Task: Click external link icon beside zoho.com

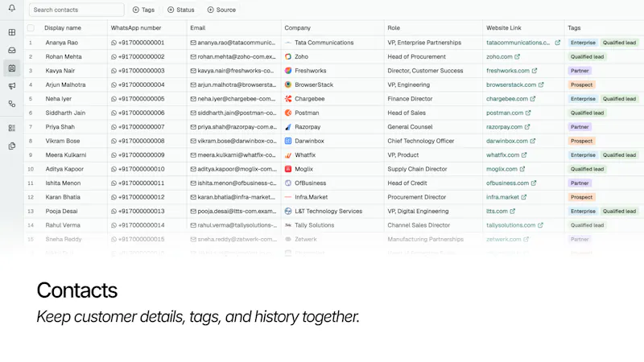Action: pyautogui.click(x=517, y=56)
